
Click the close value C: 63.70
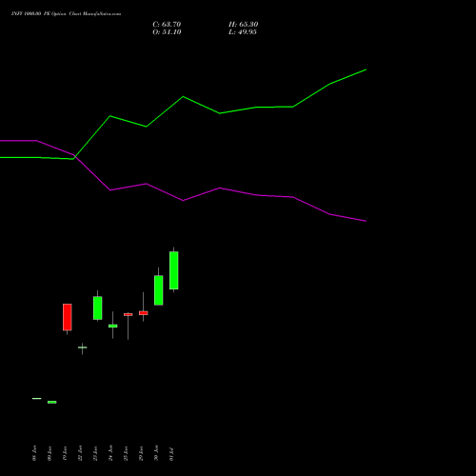coord(167,25)
